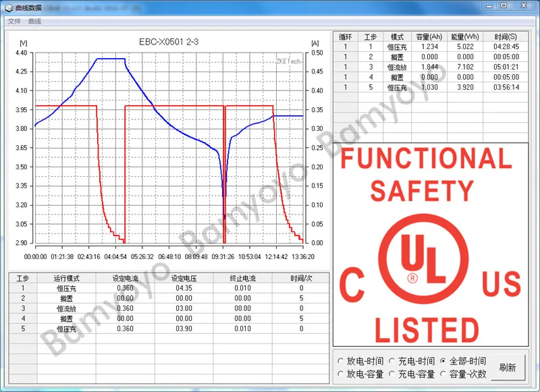Click the 设定电流 column header
540x392 pixels.
point(125,279)
